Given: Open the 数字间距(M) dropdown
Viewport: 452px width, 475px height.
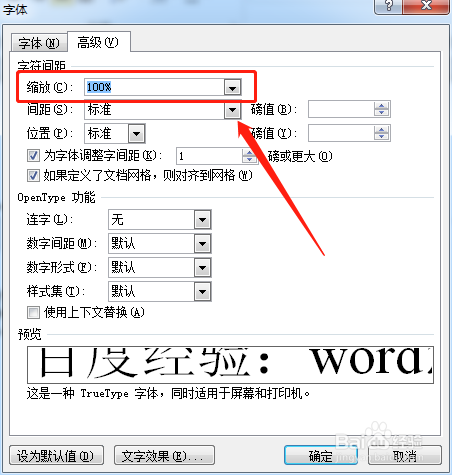Looking at the screenshot, I should (203, 244).
